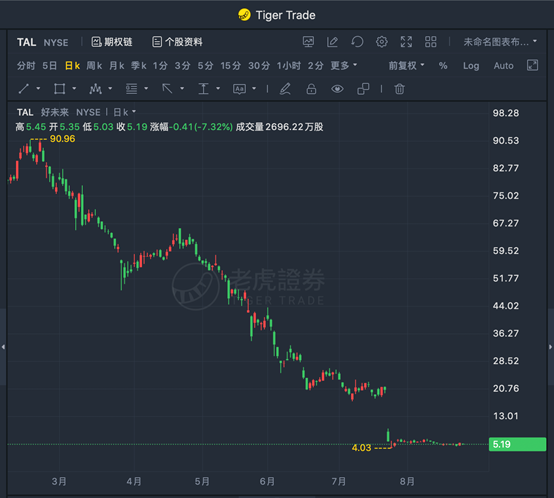Click the TAL ticker symbol header
The width and height of the screenshot is (554, 498).
point(26,42)
